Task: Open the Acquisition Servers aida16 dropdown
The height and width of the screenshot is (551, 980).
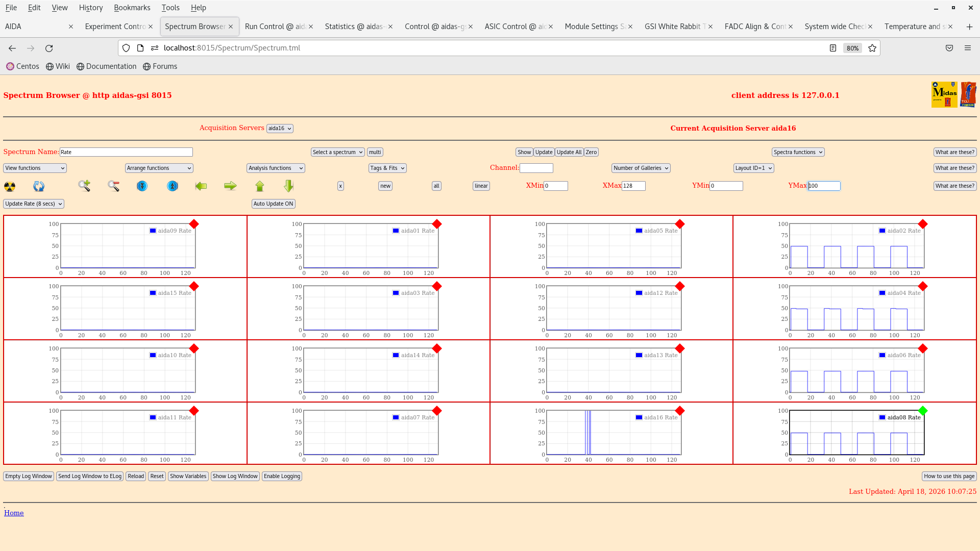Action: point(280,129)
